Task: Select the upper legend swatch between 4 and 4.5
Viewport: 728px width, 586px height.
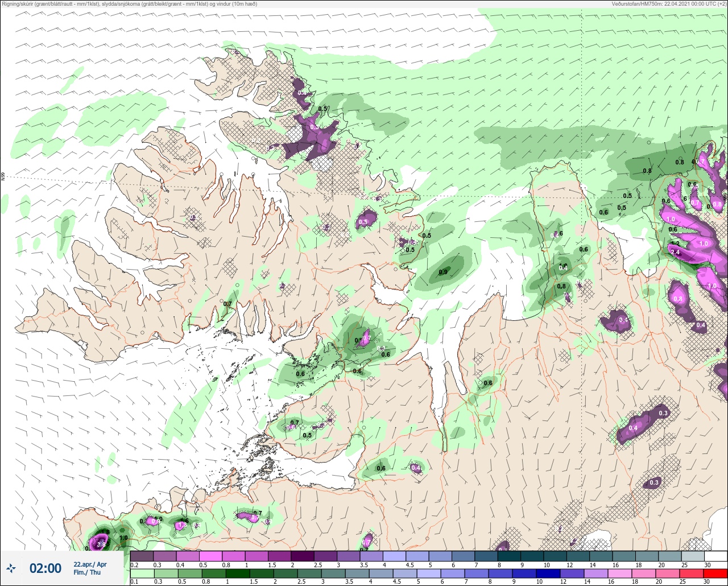Action: 394,556
